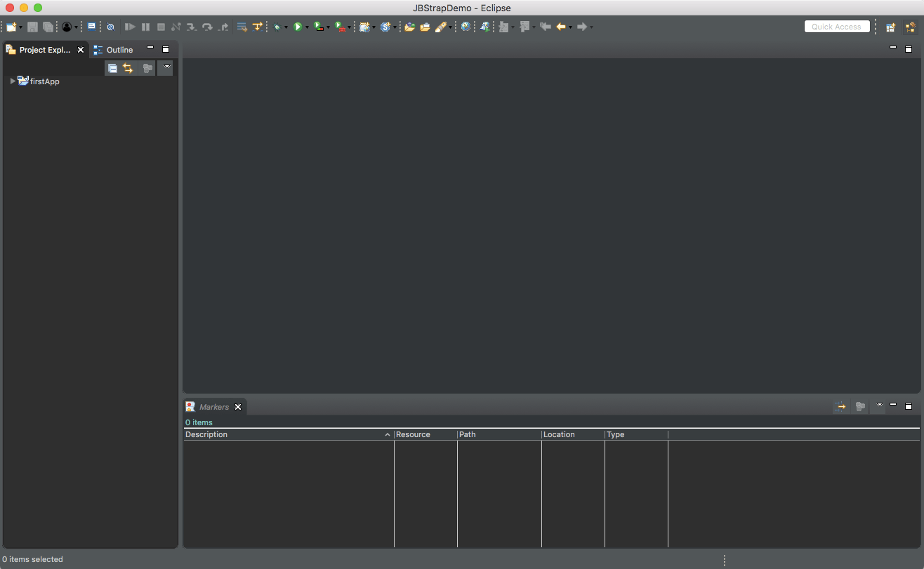Select the Markers tab
This screenshot has height=569, width=924.
tap(215, 407)
